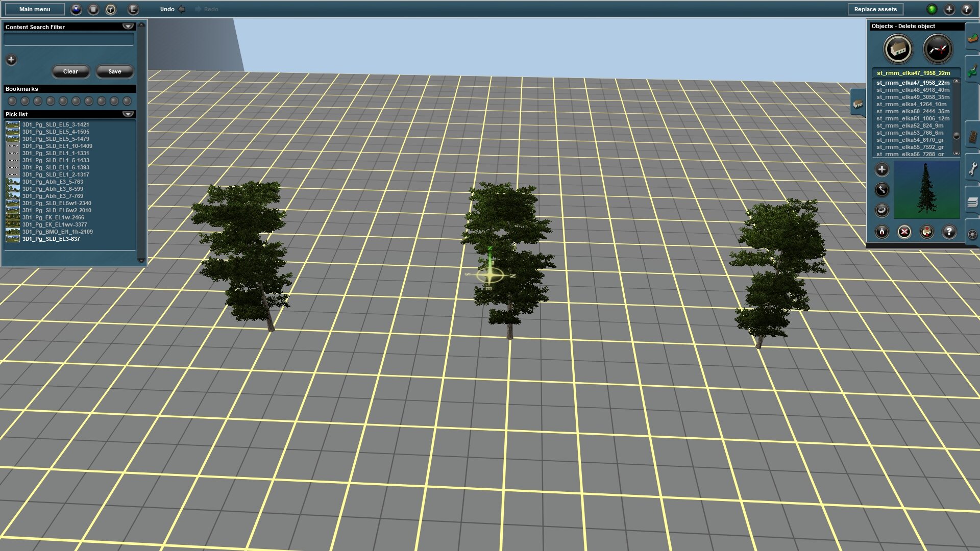This screenshot has width=980, height=551.
Task: Click the pine tree preview thumbnail
Action: [926, 190]
